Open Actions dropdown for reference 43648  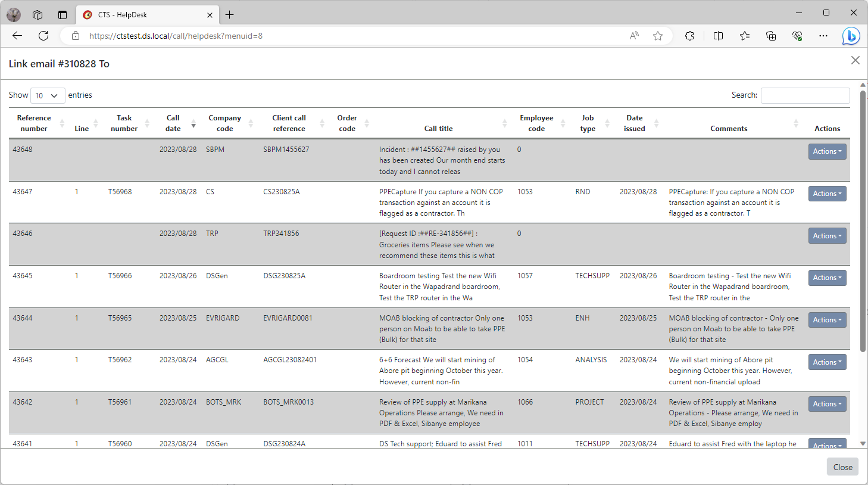[827, 151]
